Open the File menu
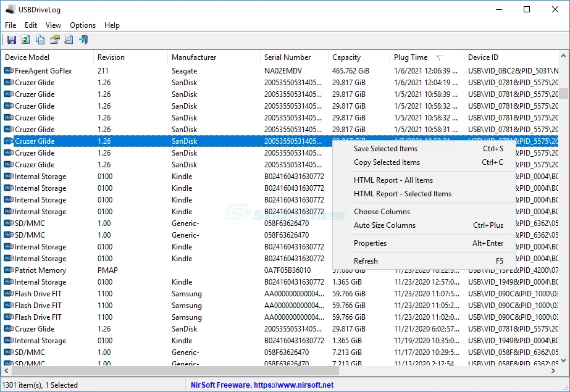The height and width of the screenshot is (392, 570). click(10, 25)
